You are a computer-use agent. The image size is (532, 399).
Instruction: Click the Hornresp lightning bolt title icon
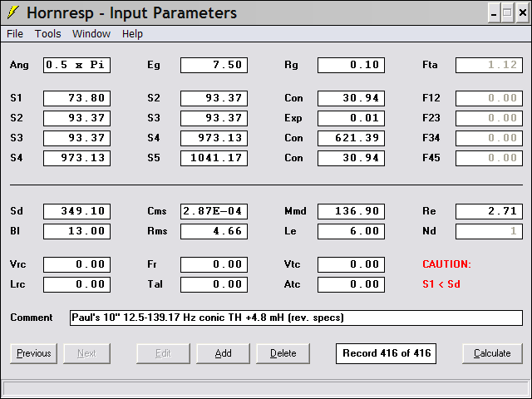[x=13, y=12]
